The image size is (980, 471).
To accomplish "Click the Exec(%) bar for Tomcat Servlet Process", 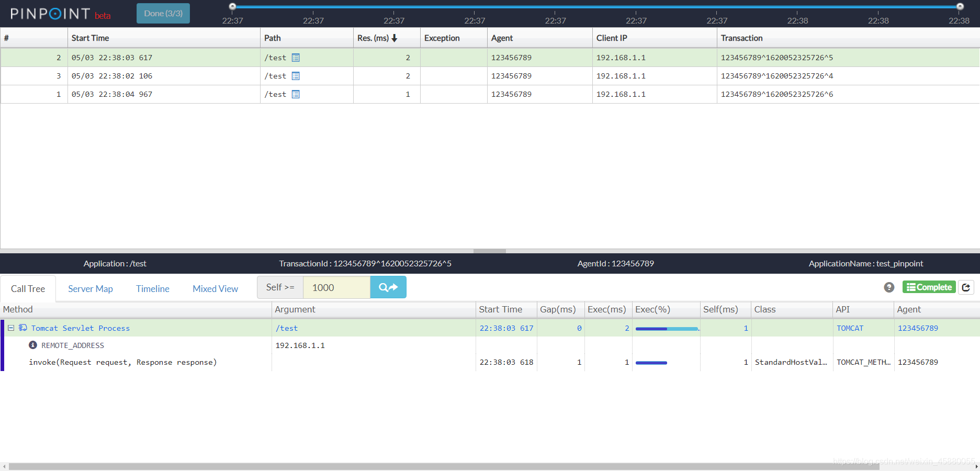I will coord(667,329).
